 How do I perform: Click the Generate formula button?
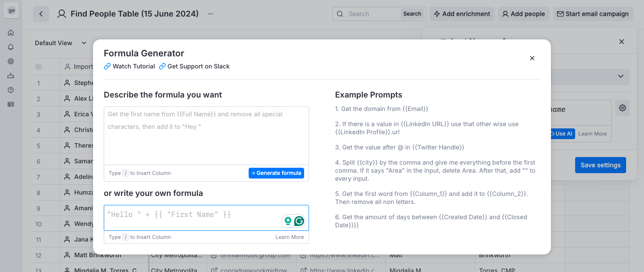pos(276,173)
